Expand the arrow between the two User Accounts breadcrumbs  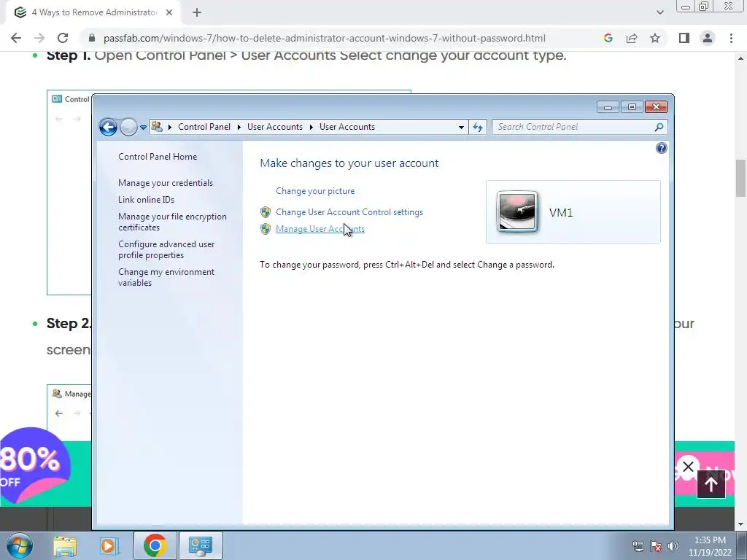coord(311,127)
